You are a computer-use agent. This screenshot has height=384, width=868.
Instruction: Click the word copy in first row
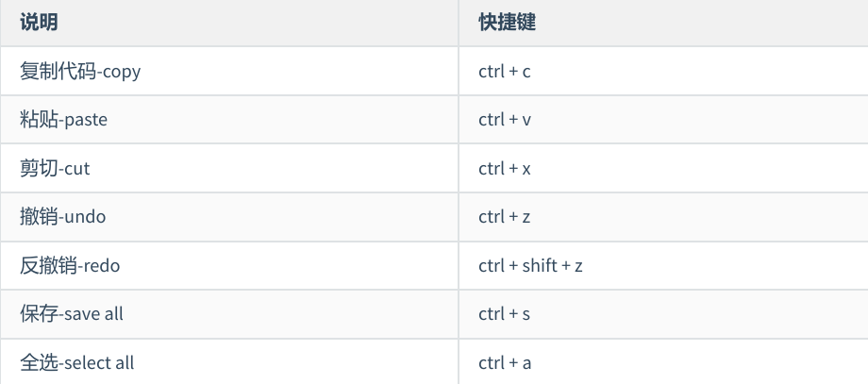point(122,72)
